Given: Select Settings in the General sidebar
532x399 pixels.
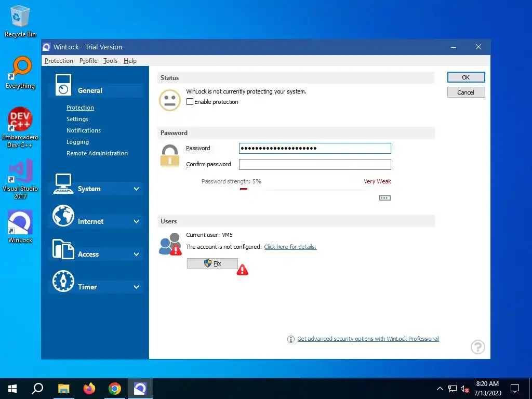Looking at the screenshot, I should coord(77,119).
